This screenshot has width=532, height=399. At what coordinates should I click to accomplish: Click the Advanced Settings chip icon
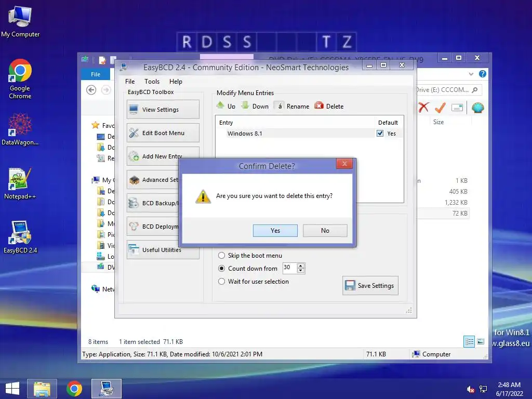pos(134,180)
